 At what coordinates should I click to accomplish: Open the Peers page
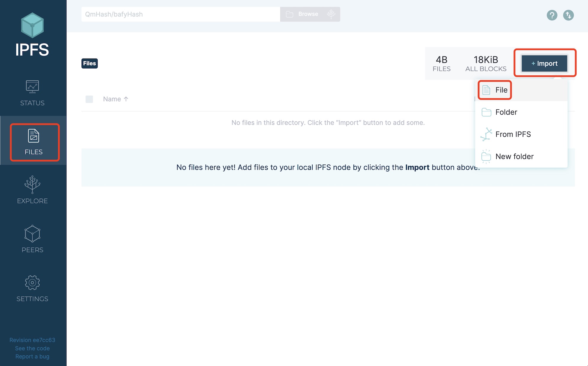tap(32, 239)
